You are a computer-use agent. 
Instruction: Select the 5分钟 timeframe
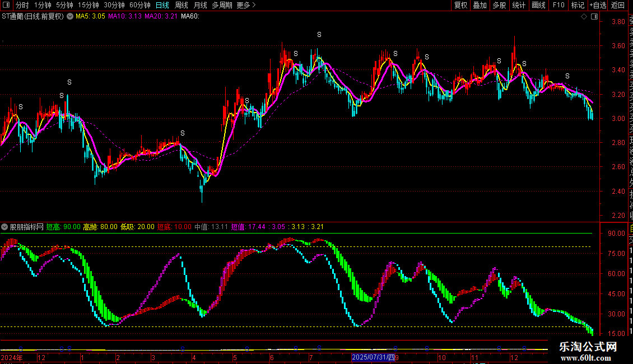pos(64,5)
